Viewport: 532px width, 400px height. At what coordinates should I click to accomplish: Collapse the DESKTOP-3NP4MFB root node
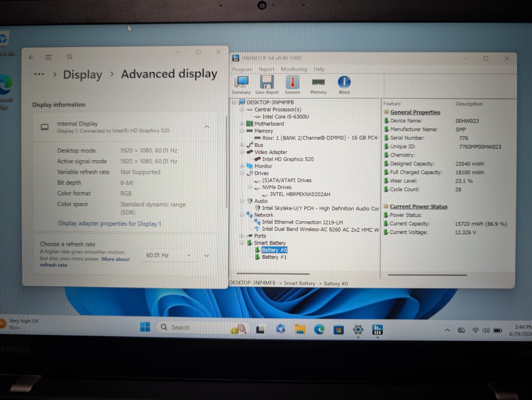[x=234, y=102]
